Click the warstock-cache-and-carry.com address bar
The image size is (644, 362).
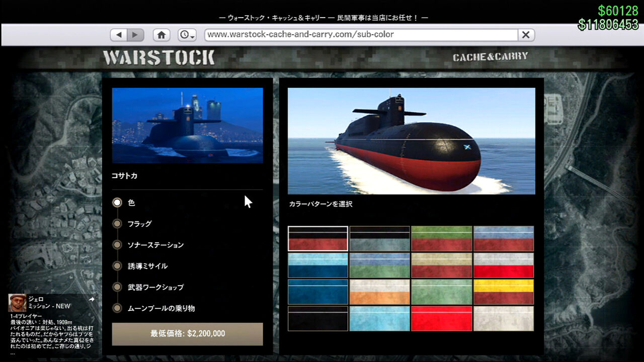(361, 35)
